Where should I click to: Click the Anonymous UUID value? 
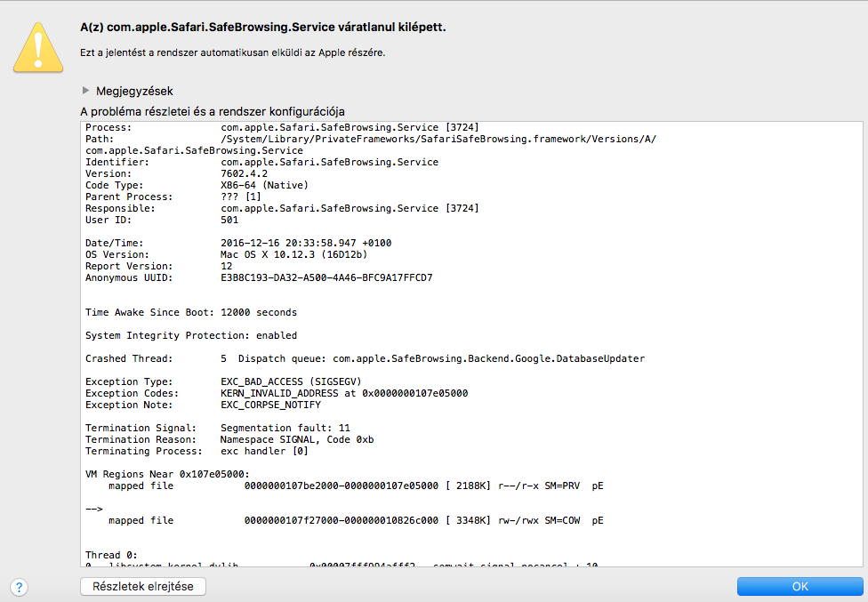[326, 277]
